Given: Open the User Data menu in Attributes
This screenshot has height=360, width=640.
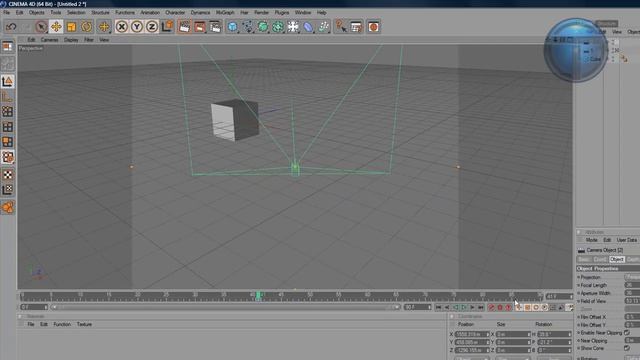Looking at the screenshot, I should click(627, 240).
